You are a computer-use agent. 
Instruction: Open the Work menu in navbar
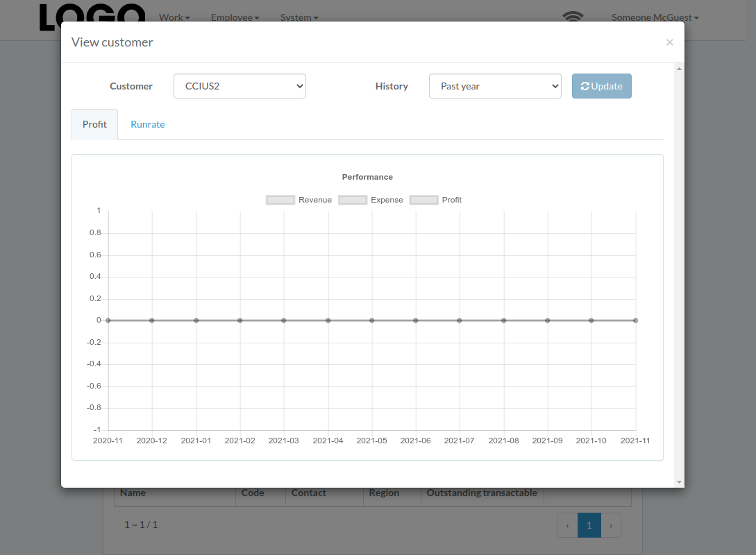174,17
